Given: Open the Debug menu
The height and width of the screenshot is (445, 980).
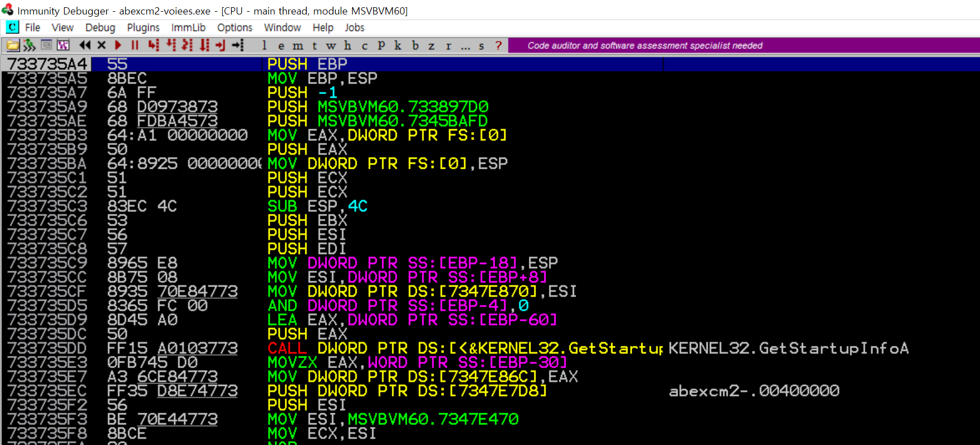Looking at the screenshot, I should point(100,27).
